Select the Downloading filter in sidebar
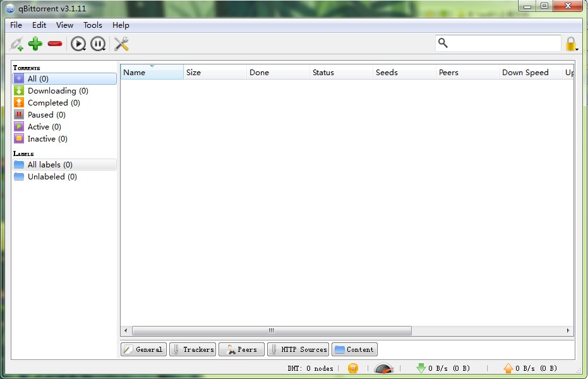Image resolution: width=588 pixels, height=379 pixels. point(57,91)
